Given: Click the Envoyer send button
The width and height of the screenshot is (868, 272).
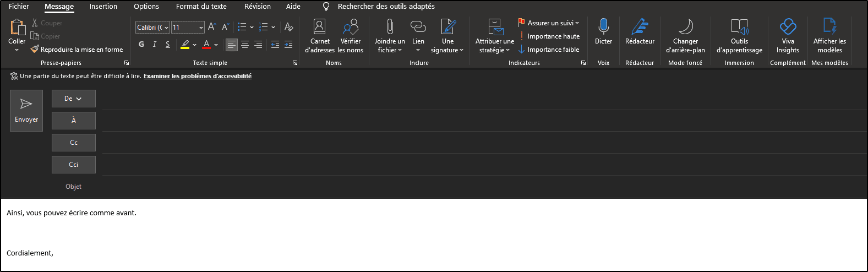Looking at the screenshot, I should [x=26, y=111].
